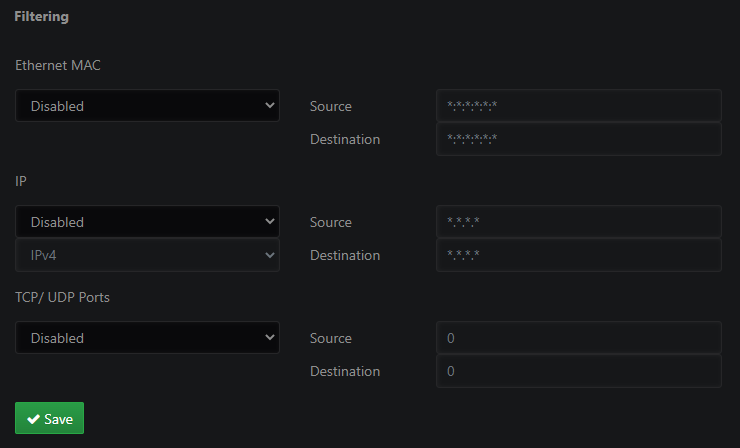Click the checkmark icon on Save button

click(34, 419)
